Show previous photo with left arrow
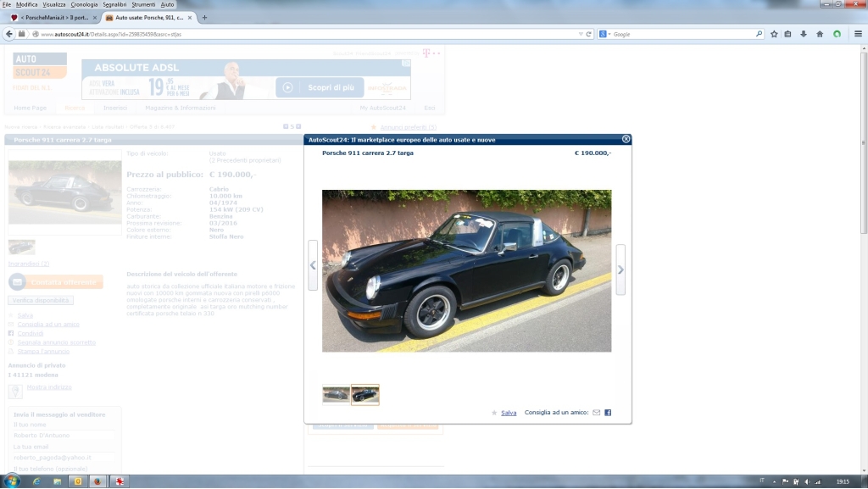The width and height of the screenshot is (868, 489). [x=313, y=265]
